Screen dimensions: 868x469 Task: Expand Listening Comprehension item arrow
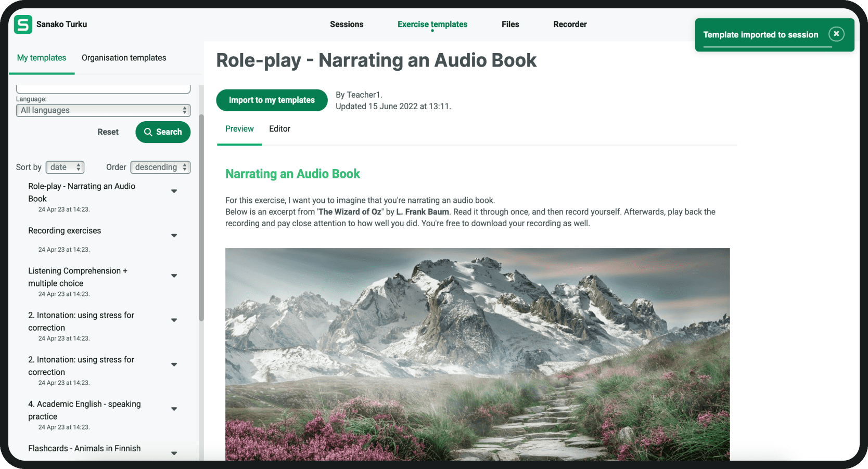[x=174, y=276]
